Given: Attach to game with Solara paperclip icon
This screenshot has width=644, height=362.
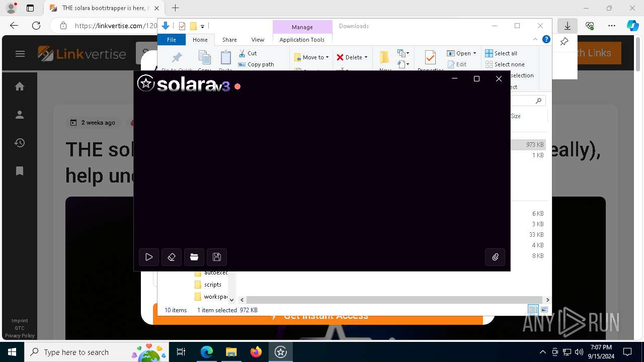Looking at the screenshot, I should [x=495, y=257].
